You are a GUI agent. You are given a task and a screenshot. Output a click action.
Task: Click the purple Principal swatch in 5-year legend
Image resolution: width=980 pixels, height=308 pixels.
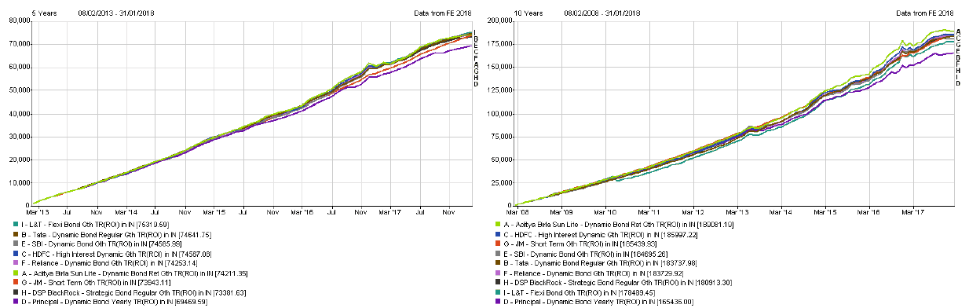16,301
